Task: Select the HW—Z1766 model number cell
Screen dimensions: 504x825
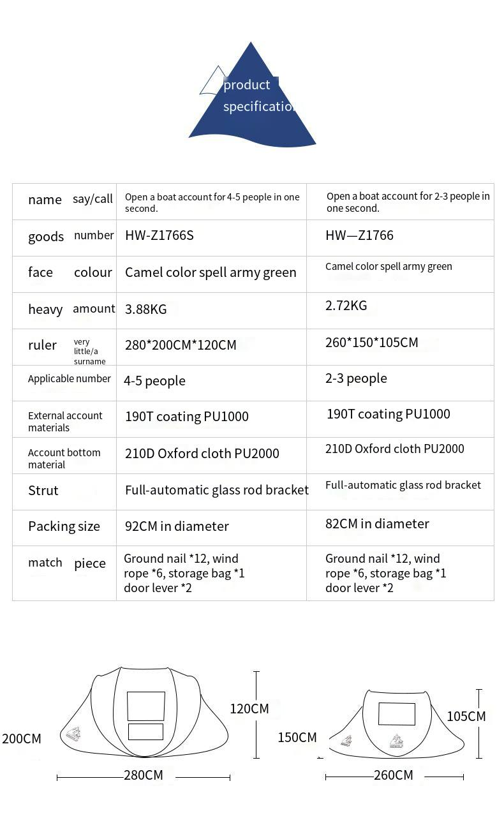Action: point(359,235)
